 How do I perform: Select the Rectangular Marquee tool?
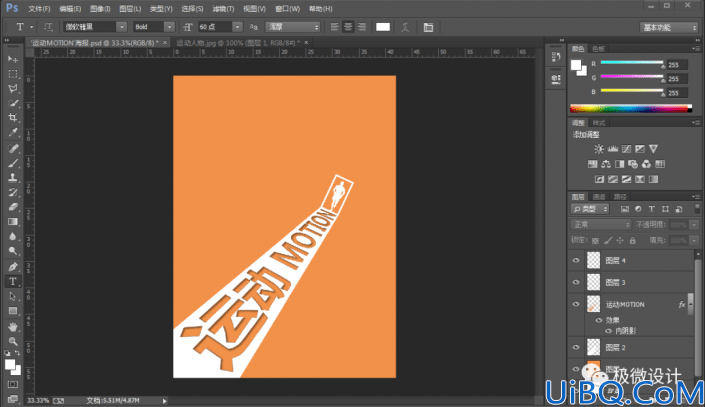click(x=13, y=74)
